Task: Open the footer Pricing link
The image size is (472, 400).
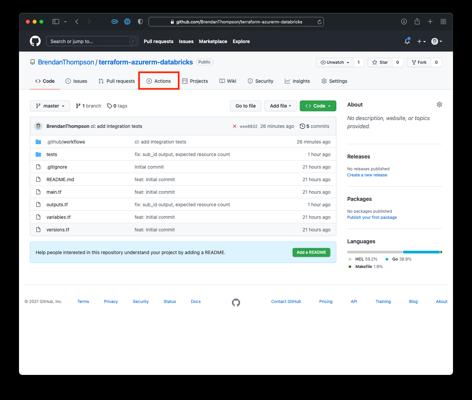Action: click(x=326, y=301)
